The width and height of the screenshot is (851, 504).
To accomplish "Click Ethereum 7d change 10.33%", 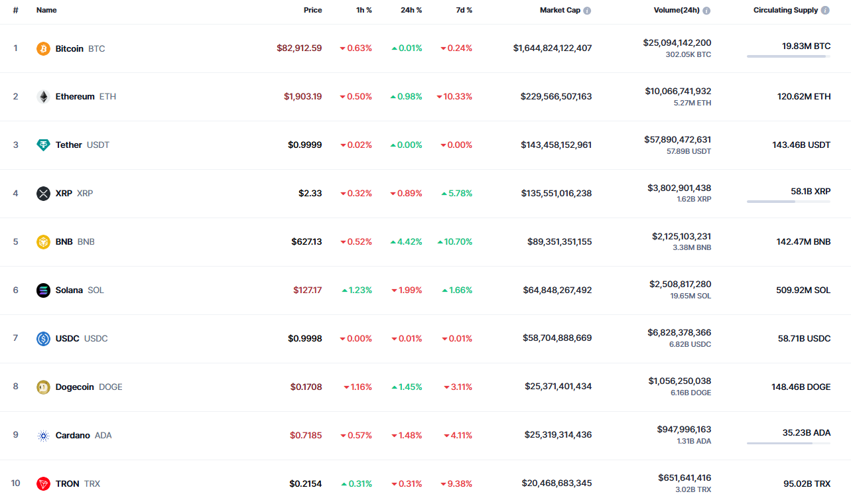I will pyautogui.click(x=454, y=97).
